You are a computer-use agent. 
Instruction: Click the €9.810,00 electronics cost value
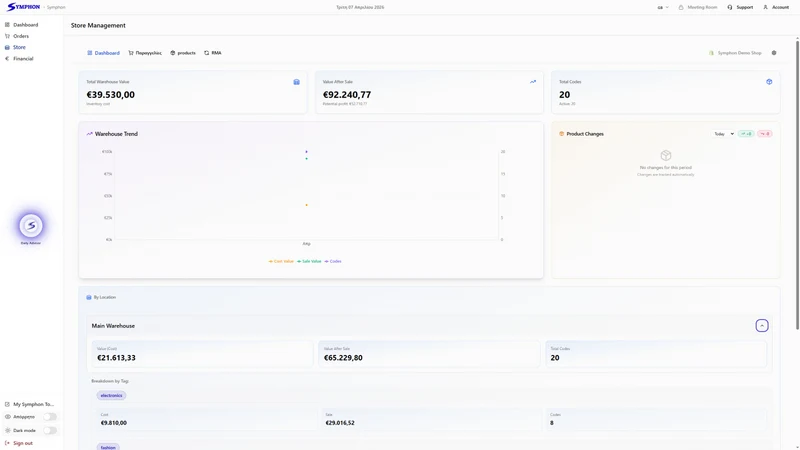[x=114, y=423]
